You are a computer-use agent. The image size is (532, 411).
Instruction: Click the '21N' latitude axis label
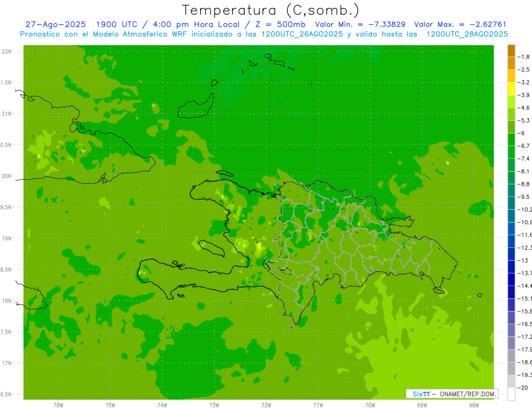7,114
